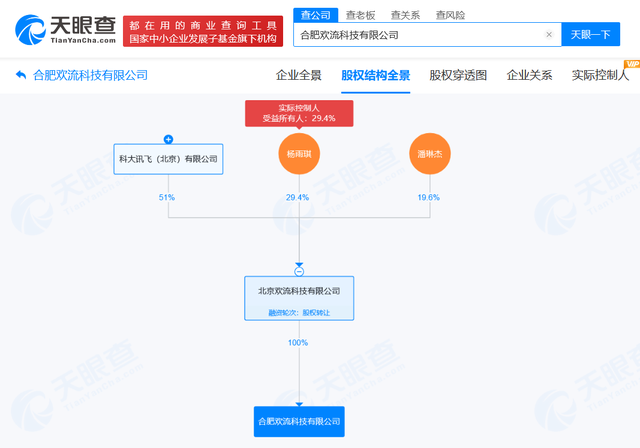Click the 潘琳杰 shareholder circle
The image size is (640, 448).
click(x=430, y=154)
